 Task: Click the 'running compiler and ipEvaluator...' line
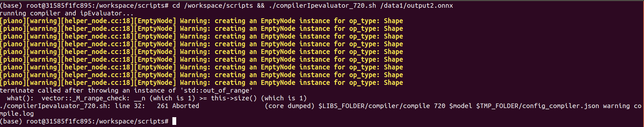pos(67,13)
